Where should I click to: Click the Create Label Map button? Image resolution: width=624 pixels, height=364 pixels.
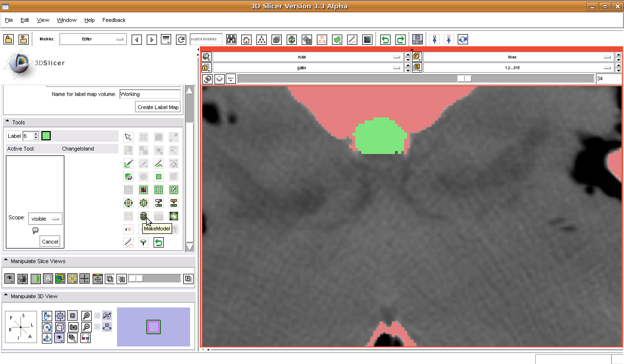click(x=158, y=107)
